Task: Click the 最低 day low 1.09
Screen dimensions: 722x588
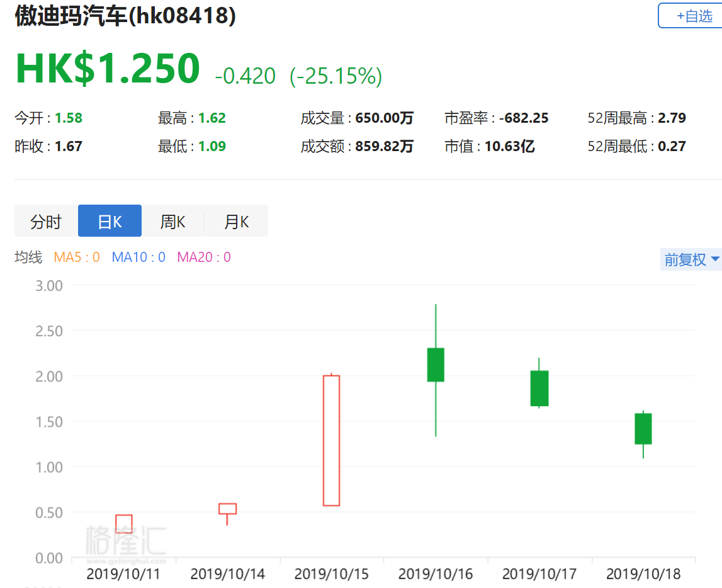Action: pyautogui.click(x=212, y=147)
